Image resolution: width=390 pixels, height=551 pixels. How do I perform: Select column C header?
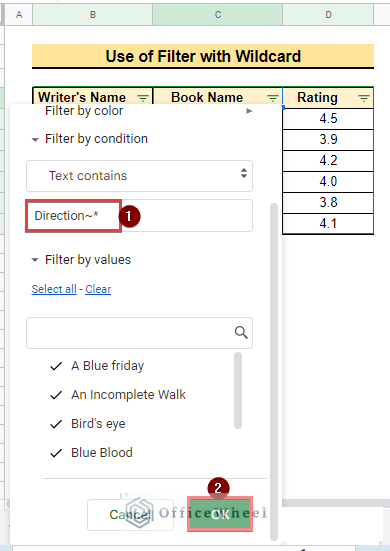217,14
